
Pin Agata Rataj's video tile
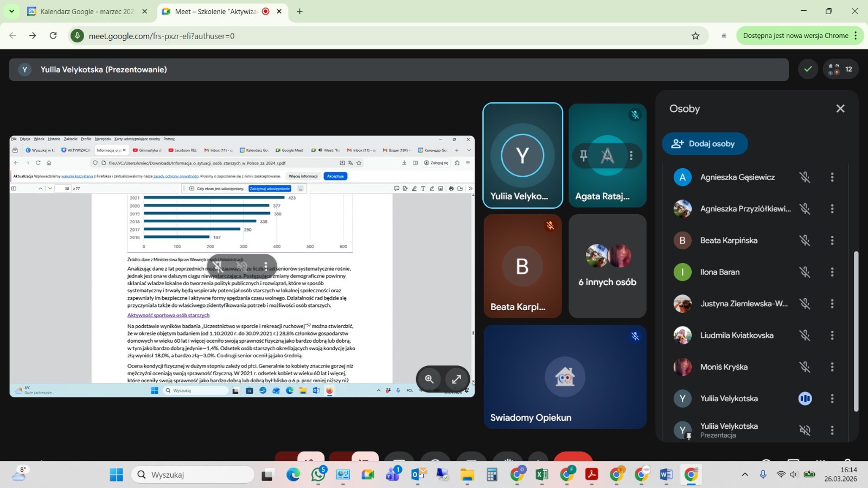point(584,156)
